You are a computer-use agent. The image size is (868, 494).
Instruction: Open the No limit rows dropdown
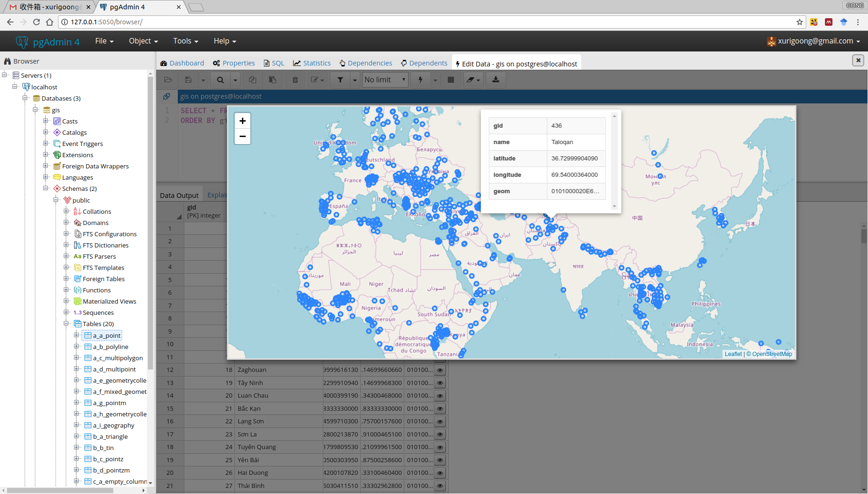[x=385, y=80]
